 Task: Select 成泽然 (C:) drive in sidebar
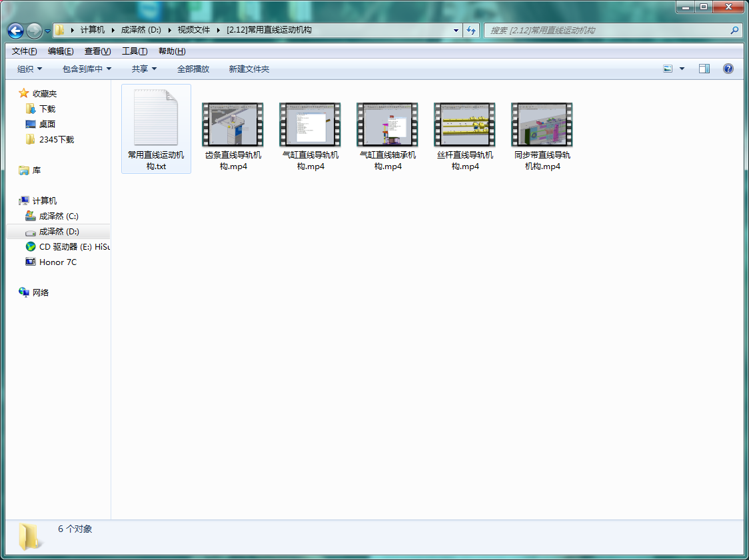click(59, 216)
